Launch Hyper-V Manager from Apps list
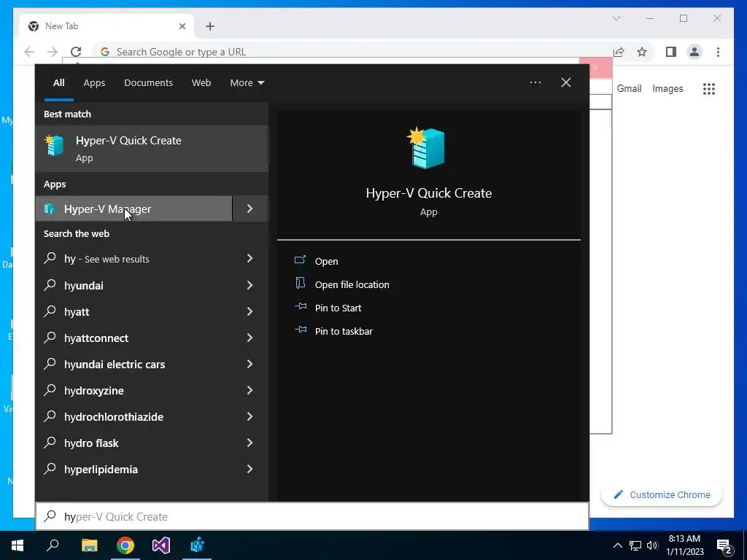 click(134, 209)
